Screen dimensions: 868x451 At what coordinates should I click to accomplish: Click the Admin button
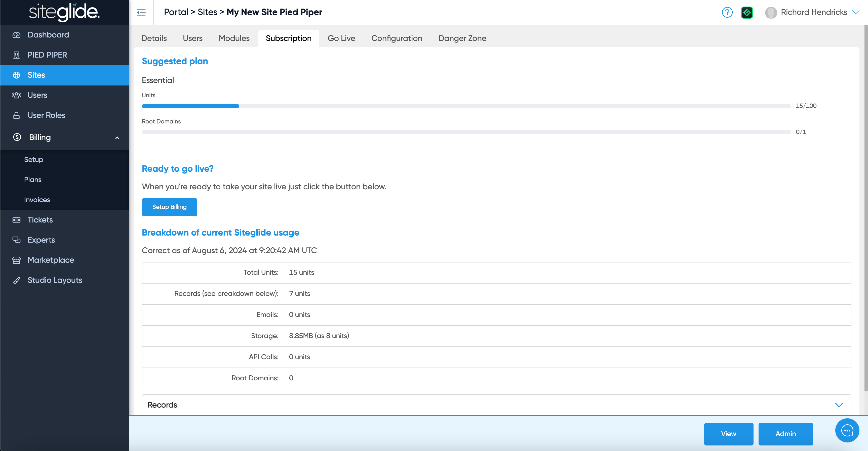pyautogui.click(x=786, y=434)
